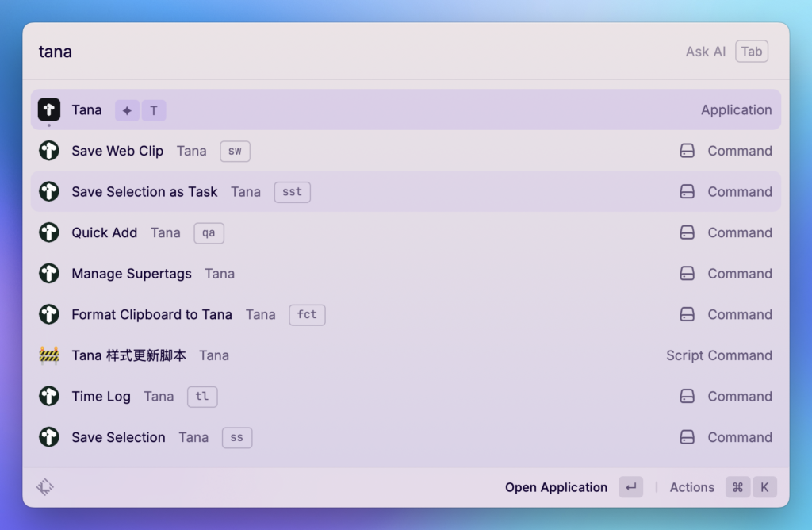Click the fct alias tag
Viewport: 812px width, 530px height.
point(307,315)
